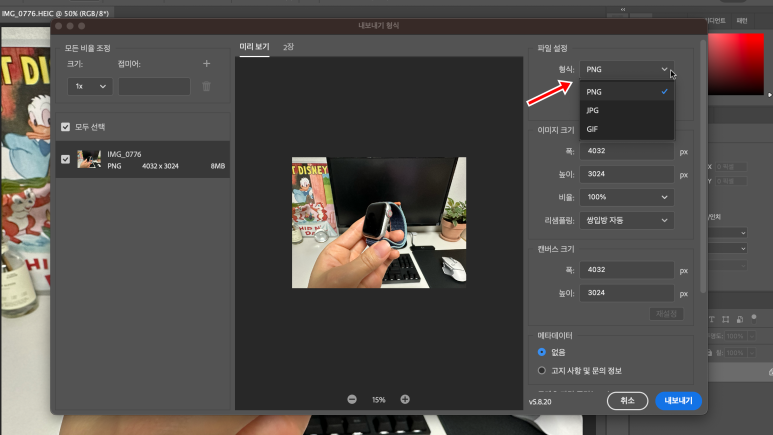Click the 취소 cancel button
This screenshot has height=435, width=773.
point(627,400)
